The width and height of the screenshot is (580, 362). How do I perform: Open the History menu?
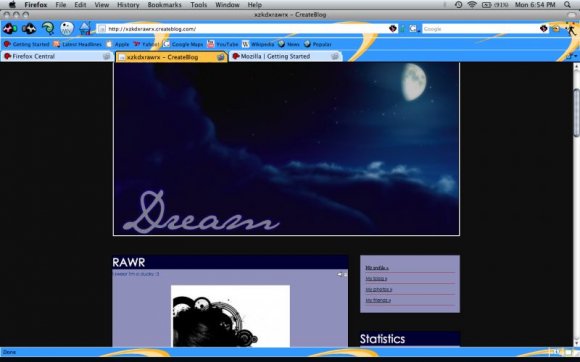click(x=128, y=5)
